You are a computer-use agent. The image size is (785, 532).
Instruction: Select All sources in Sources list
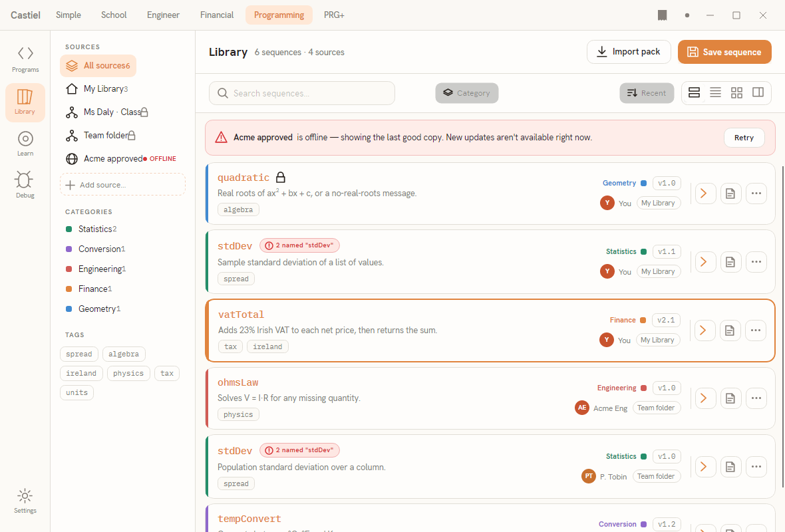click(x=98, y=66)
